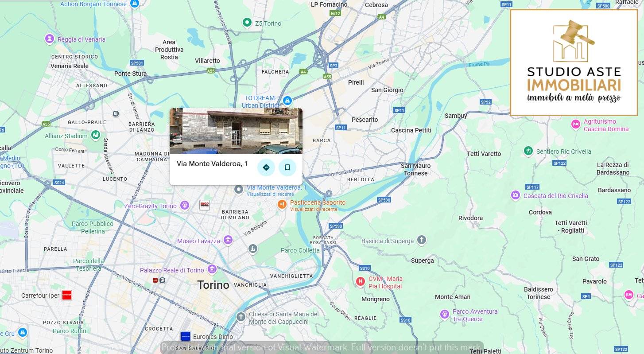Screen dimensions: 644x354
Task: Click the Sentiero Rio Crivella green marker
Action: [x=528, y=151]
